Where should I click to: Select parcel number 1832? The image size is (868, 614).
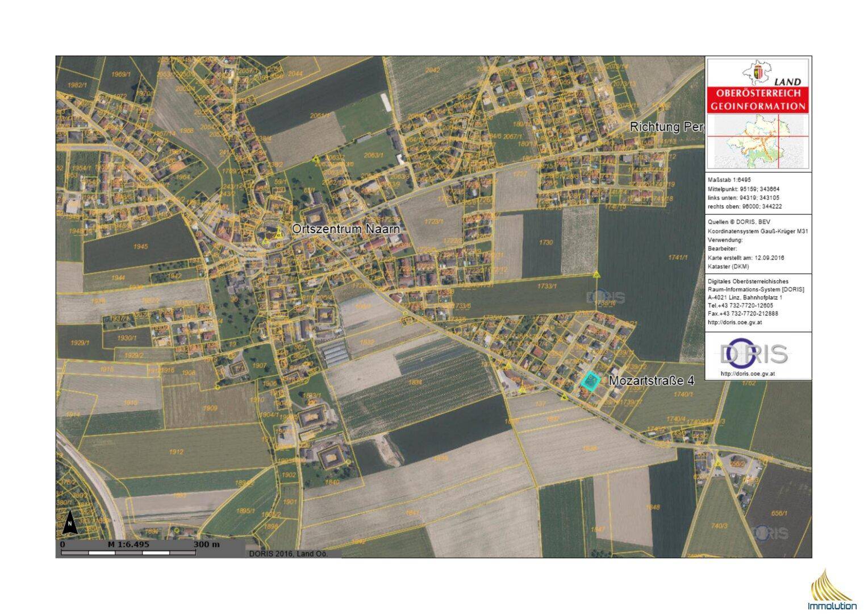(x=367, y=342)
